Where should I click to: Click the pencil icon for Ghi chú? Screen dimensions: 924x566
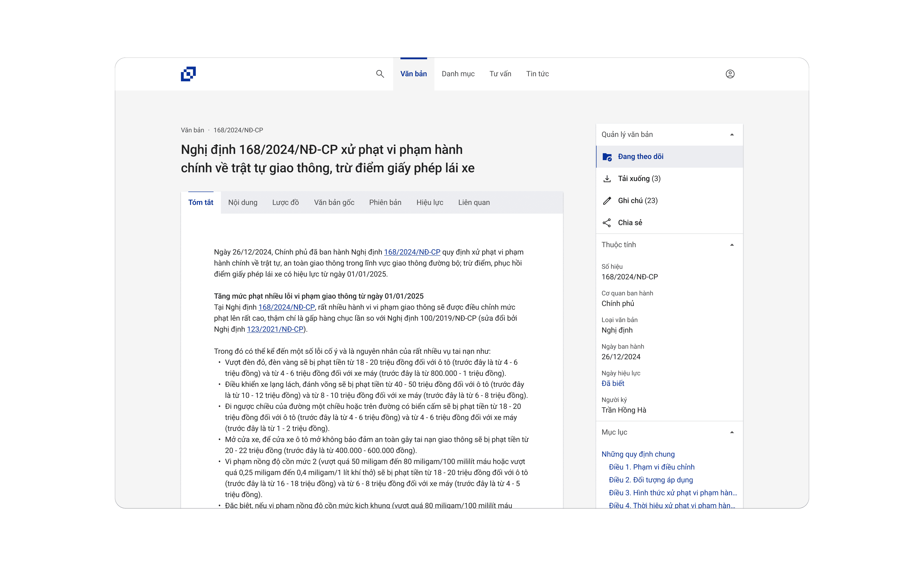pos(607,201)
